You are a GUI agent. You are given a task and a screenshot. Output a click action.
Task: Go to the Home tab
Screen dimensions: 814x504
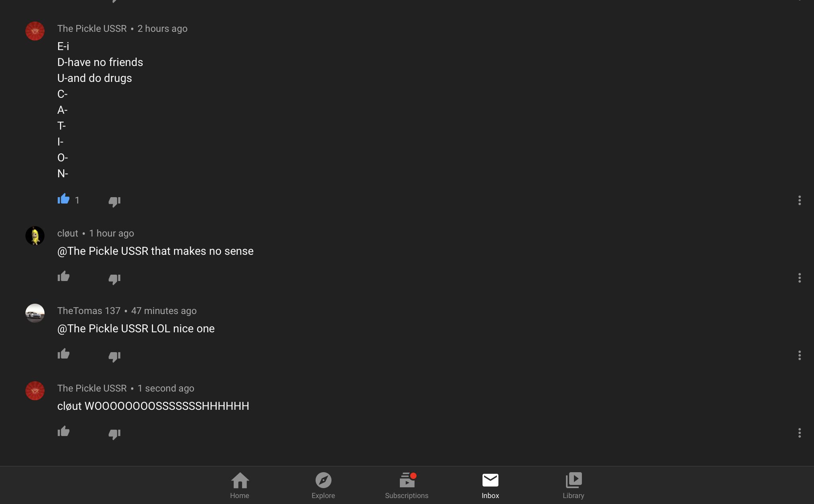tap(240, 485)
